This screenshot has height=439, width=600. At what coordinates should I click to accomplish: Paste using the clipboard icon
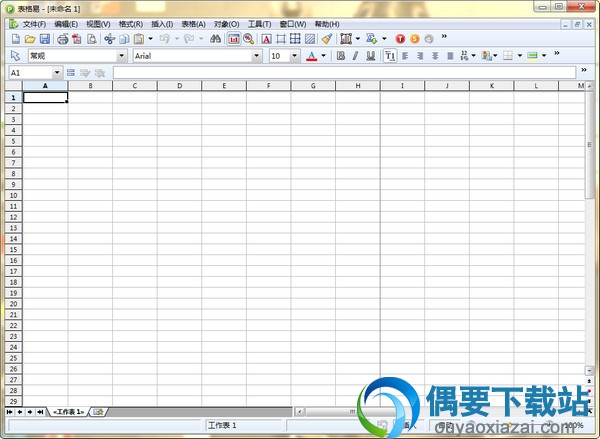(x=139, y=39)
